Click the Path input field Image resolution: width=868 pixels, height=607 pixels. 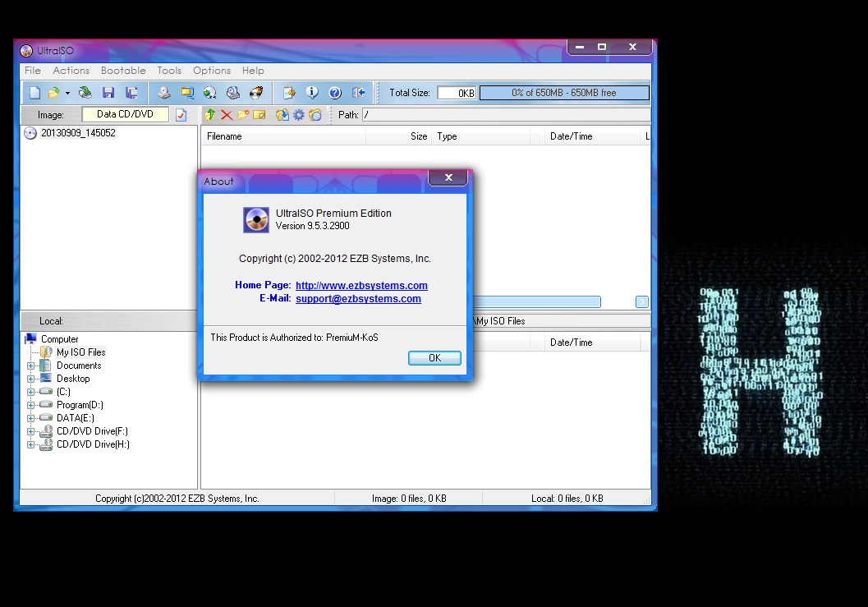tap(506, 115)
